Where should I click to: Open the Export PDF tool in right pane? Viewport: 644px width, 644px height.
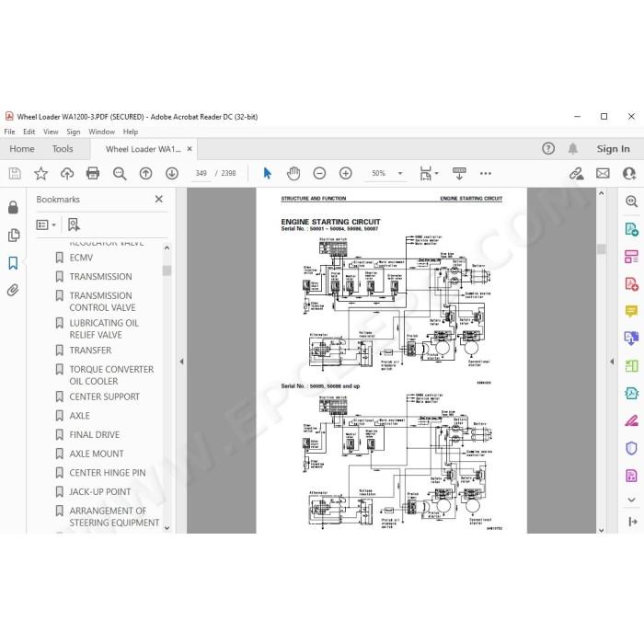point(631,229)
